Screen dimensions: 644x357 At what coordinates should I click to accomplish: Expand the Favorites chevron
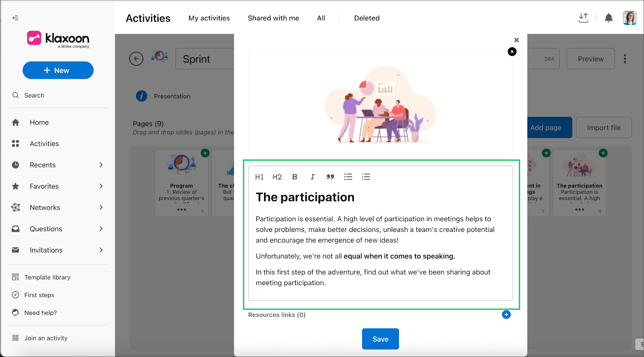click(x=101, y=186)
